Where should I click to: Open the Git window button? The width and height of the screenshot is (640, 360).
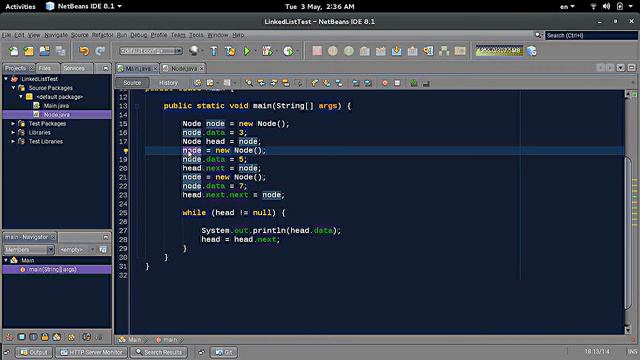[x=224, y=352]
